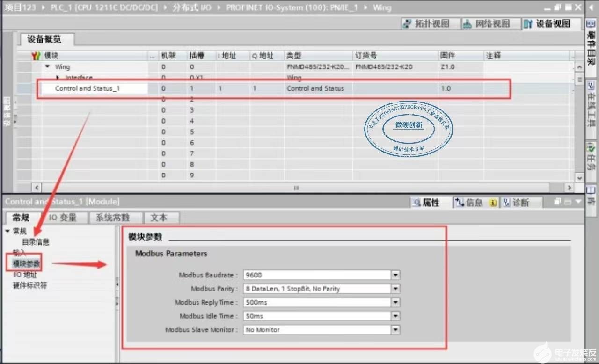Click the right-pointing splitter arrow in properties pane
This screenshot has width=599, height=364.
[117, 304]
